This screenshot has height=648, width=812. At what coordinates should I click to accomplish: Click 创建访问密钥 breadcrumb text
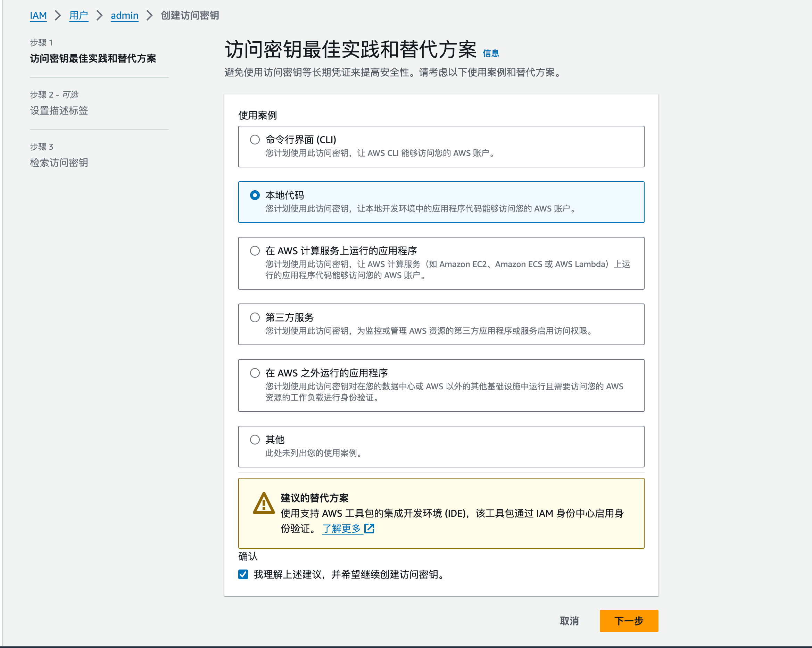tap(190, 15)
